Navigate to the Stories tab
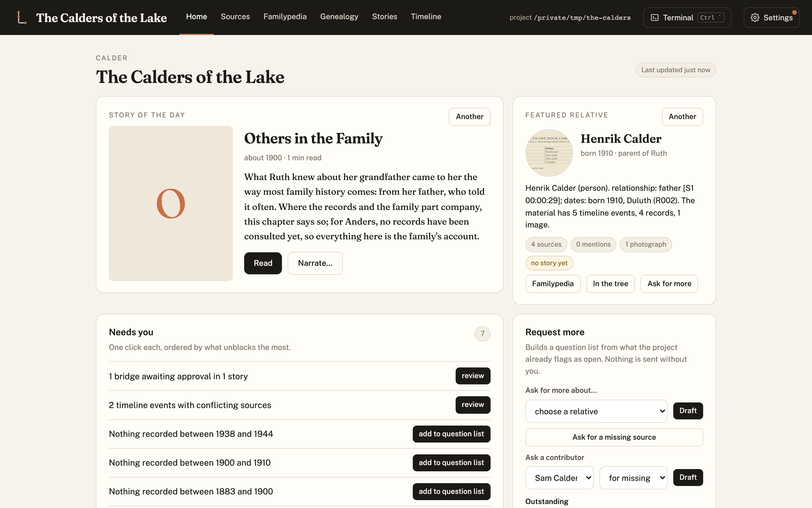Image resolution: width=812 pixels, height=508 pixels. point(385,16)
